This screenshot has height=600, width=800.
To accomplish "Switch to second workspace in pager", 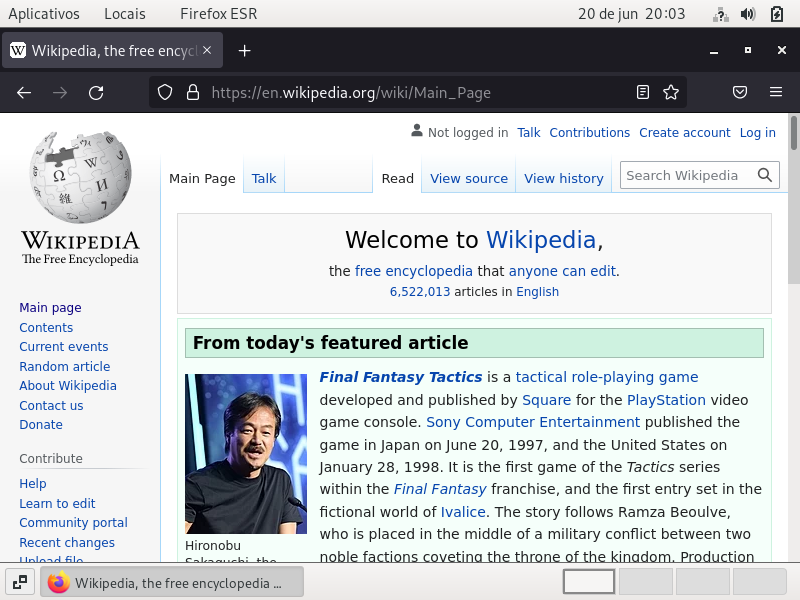I will click(x=645, y=582).
